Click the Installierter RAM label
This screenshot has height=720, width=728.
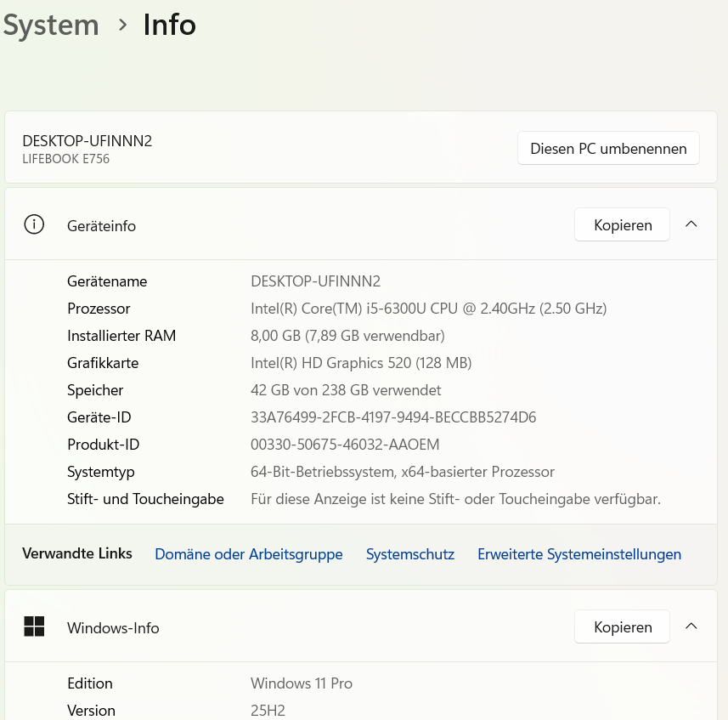tap(121, 336)
